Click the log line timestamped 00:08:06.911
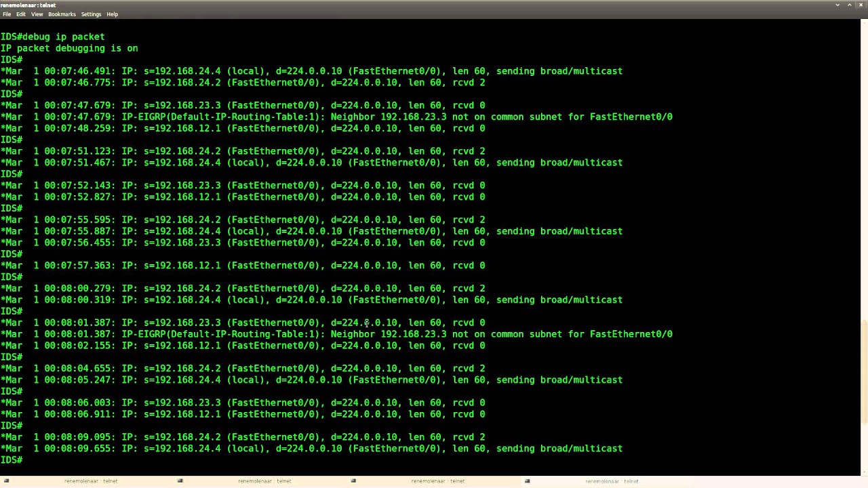This screenshot has width=868, height=488. 243,414
